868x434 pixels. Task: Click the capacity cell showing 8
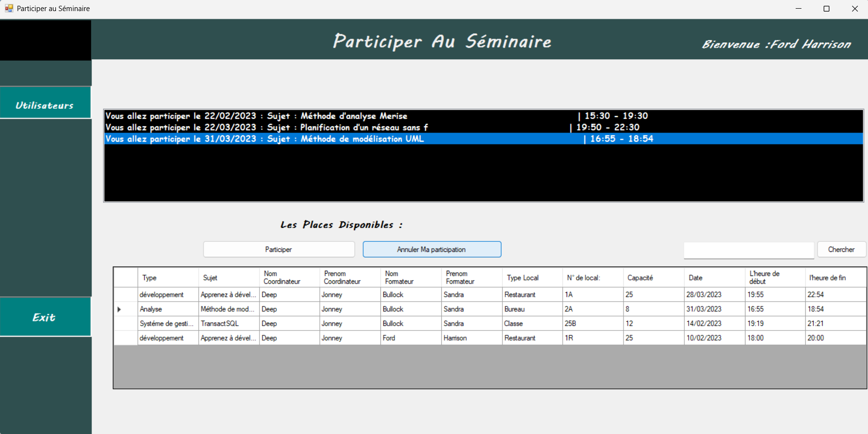click(654, 309)
